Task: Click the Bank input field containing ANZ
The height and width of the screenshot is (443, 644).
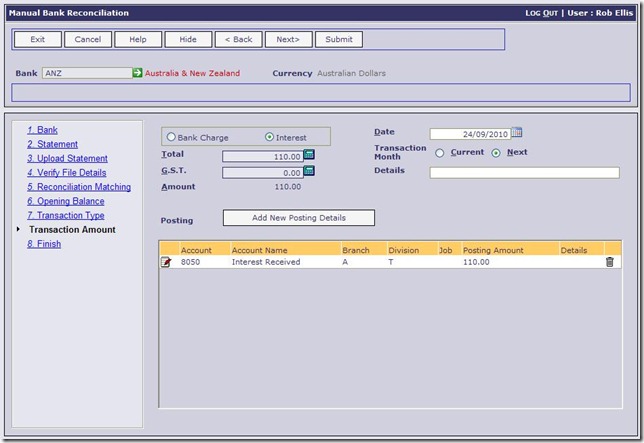Action: pos(86,73)
